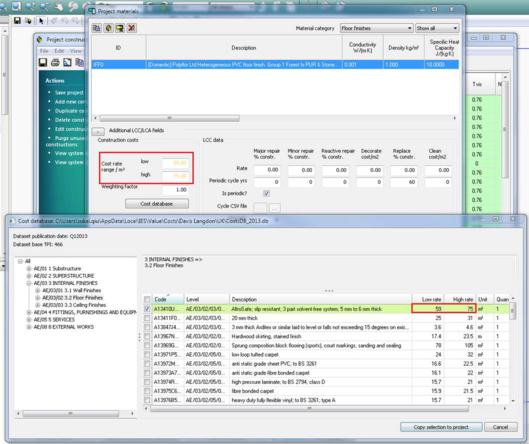
Task: Sort table by Low rate column header
Action: pyautogui.click(x=428, y=299)
